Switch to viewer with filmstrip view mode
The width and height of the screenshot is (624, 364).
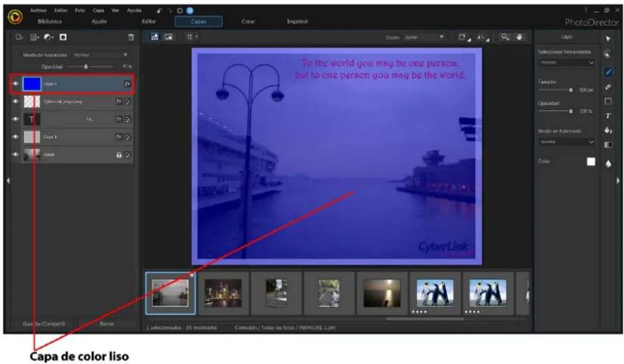tap(155, 37)
